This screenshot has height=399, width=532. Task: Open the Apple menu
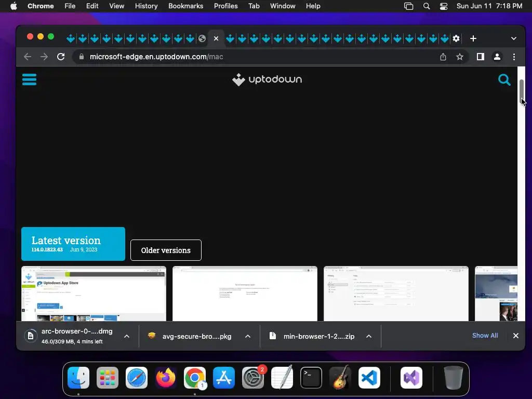[14, 6]
